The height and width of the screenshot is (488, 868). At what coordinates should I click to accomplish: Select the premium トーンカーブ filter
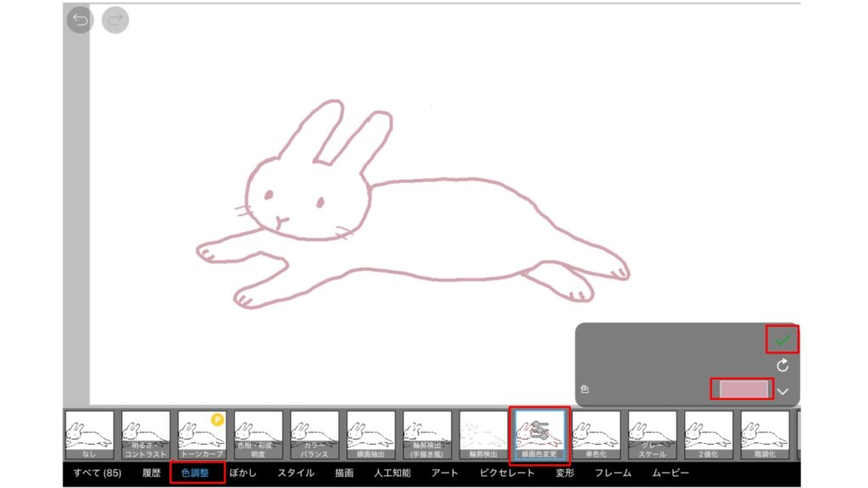pos(202,435)
